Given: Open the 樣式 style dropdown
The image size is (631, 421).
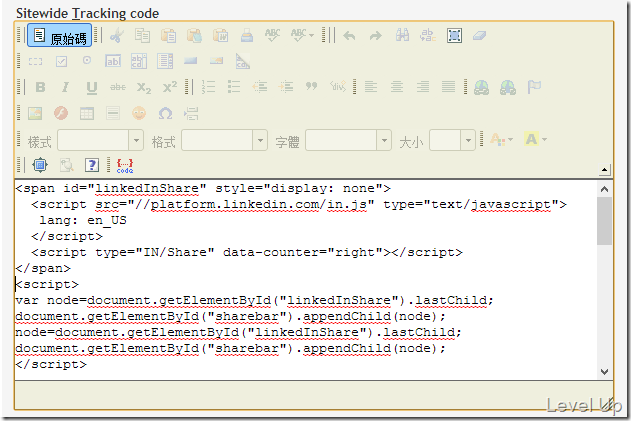Looking at the screenshot, I should 100,140.
